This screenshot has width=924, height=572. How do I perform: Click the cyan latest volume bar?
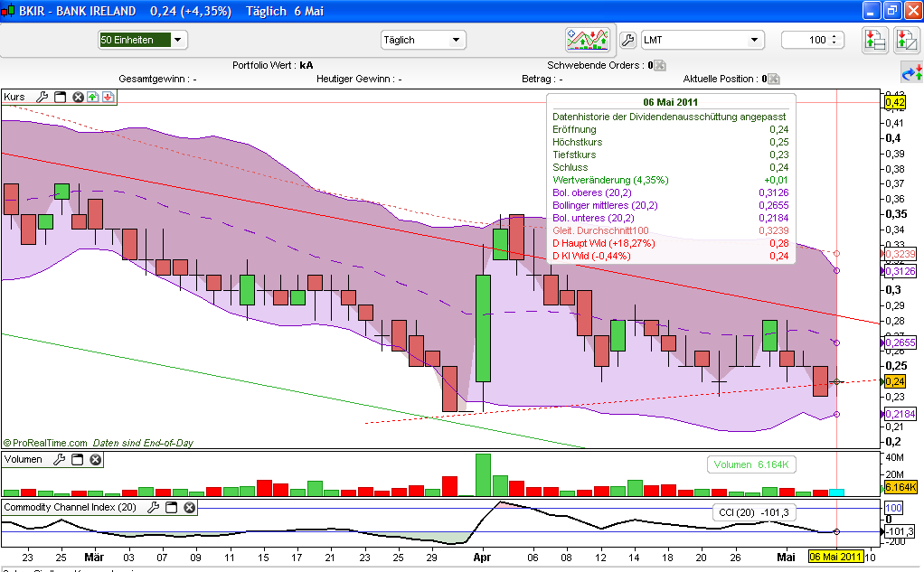[837, 492]
